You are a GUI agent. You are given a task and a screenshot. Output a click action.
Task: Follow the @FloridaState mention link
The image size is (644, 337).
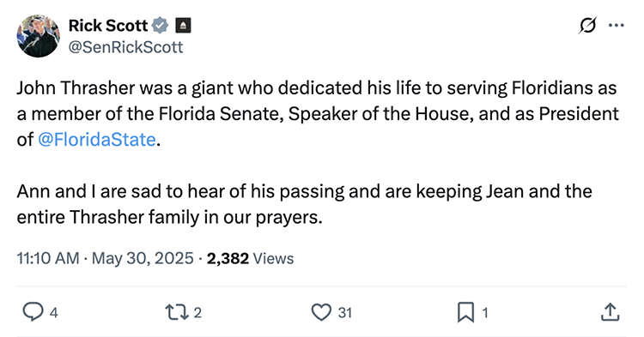97,140
